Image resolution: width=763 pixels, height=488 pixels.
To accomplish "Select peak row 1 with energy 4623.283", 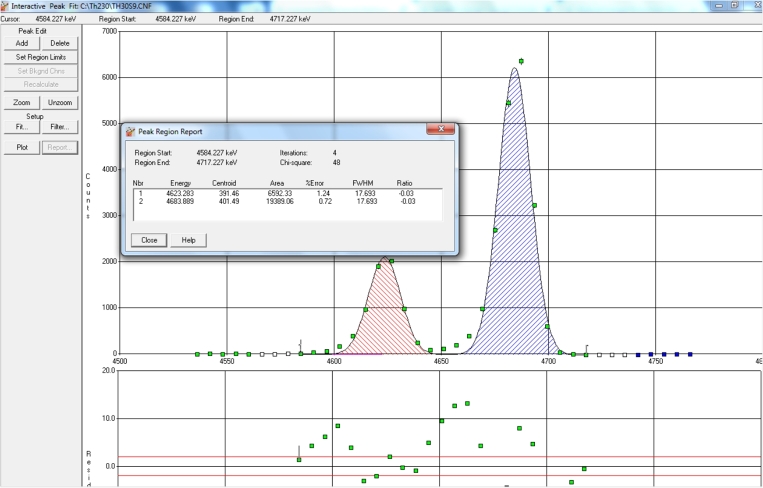I will click(288, 193).
